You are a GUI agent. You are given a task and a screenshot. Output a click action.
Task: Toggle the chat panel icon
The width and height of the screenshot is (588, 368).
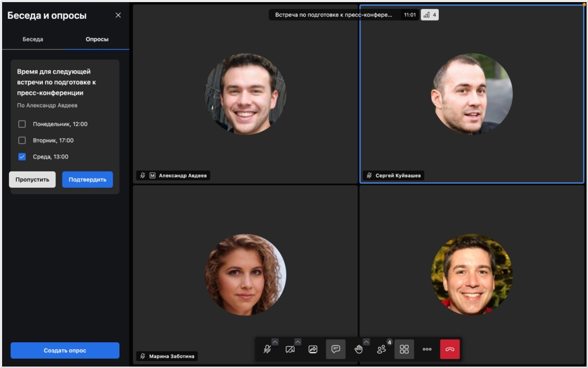[335, 349]
